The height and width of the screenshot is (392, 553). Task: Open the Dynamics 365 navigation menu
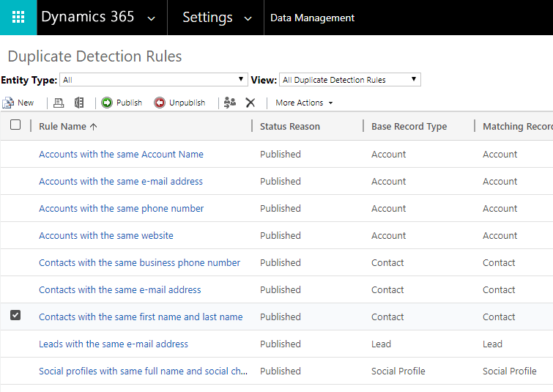[98, 18]
